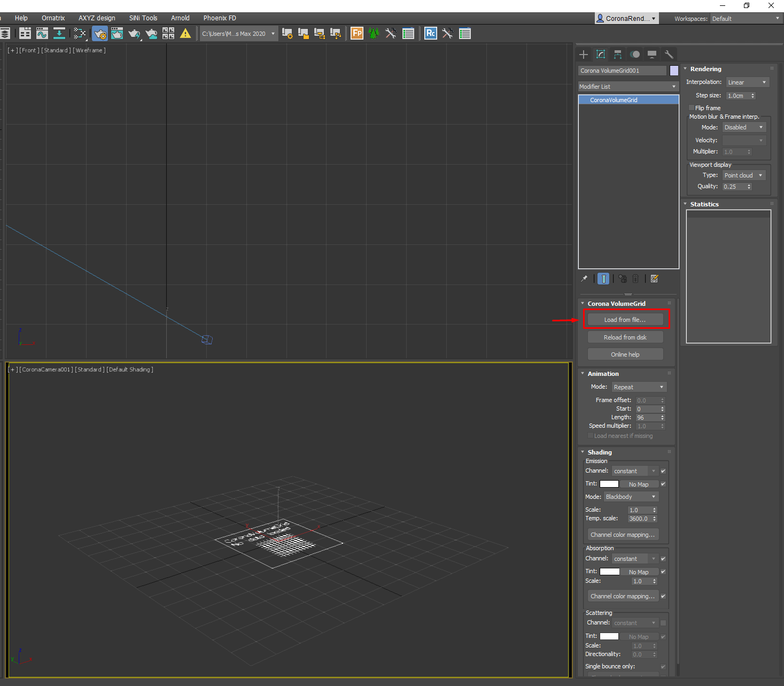This screenshot has width=784, height=686.
Task: Open Configure Modifier Sets icon
Action: pyautogui.click(x=655, y=279)
